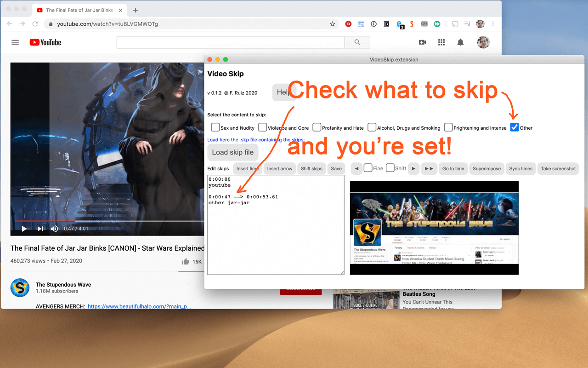Click the red D extension icon
The width and height of the screenshot is (588, 368).
(348, 23)
